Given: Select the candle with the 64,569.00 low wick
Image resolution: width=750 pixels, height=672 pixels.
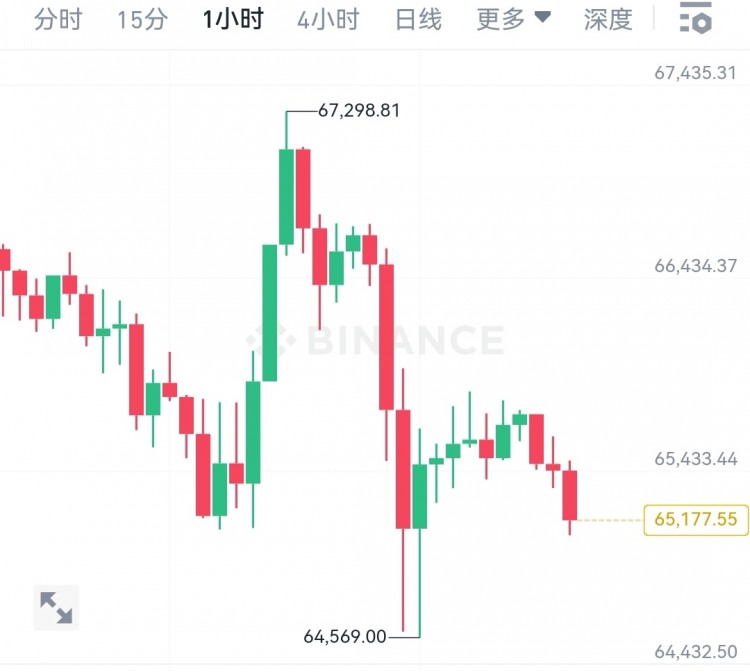Looking at the screenshot, I should point(403,468).
